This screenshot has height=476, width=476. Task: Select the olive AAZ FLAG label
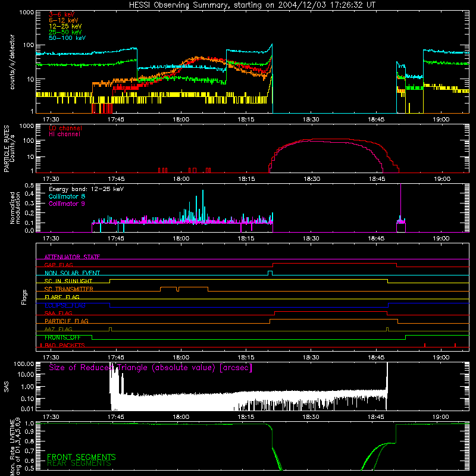[x=58, y=329]
